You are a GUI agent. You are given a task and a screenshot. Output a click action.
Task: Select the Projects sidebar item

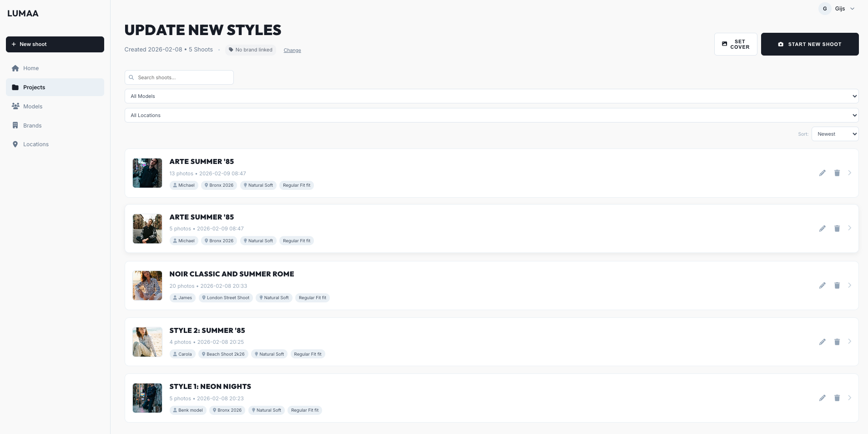(x=34, y=87)
